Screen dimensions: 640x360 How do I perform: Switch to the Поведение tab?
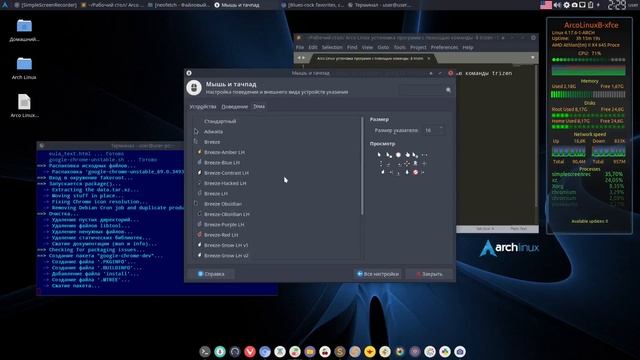235,107
